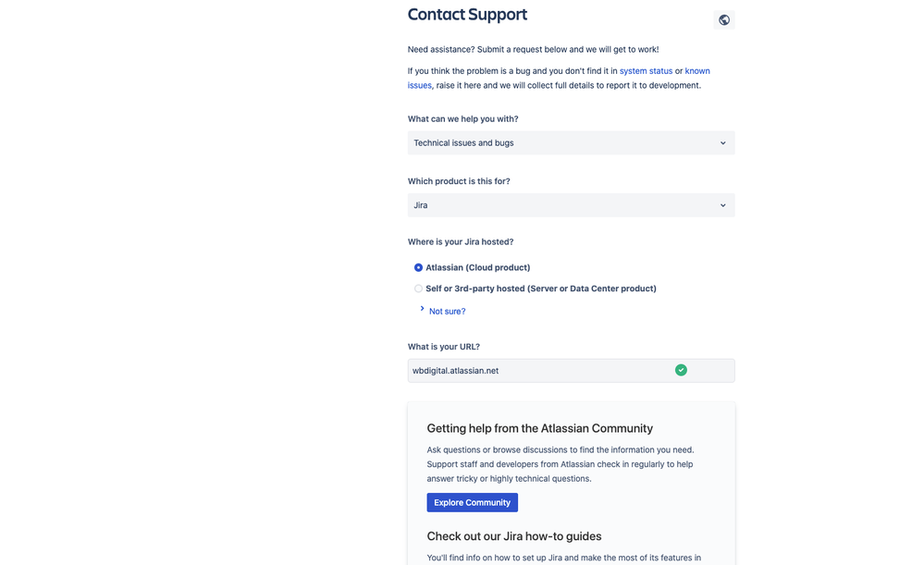Image resolution: width=924 pixels, height=565 pixels.
Task: Click the 'Atlassian (Cloud product)' label text
Action: 478,267
